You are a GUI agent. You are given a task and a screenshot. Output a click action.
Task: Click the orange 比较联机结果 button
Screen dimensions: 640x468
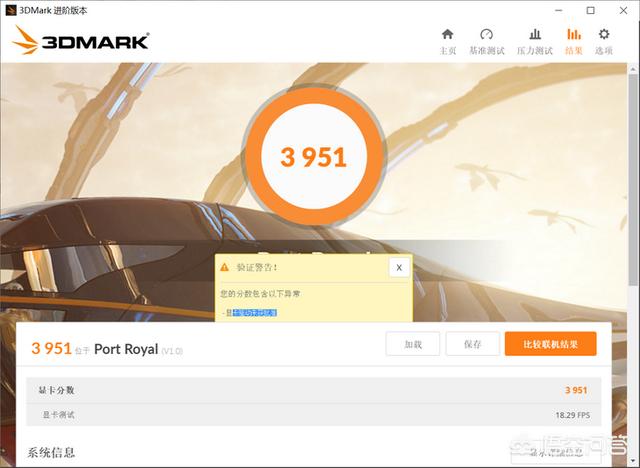click(x=551, y=344)
